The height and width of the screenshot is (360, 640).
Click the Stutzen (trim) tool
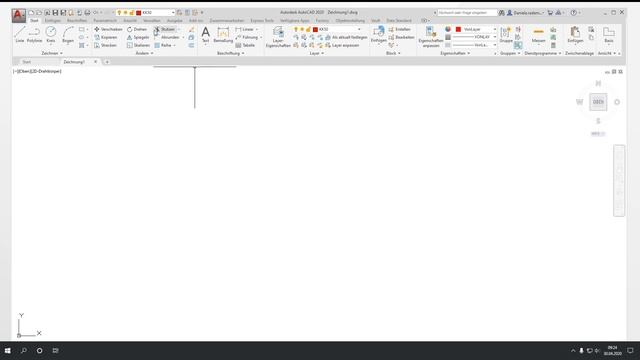164,29
